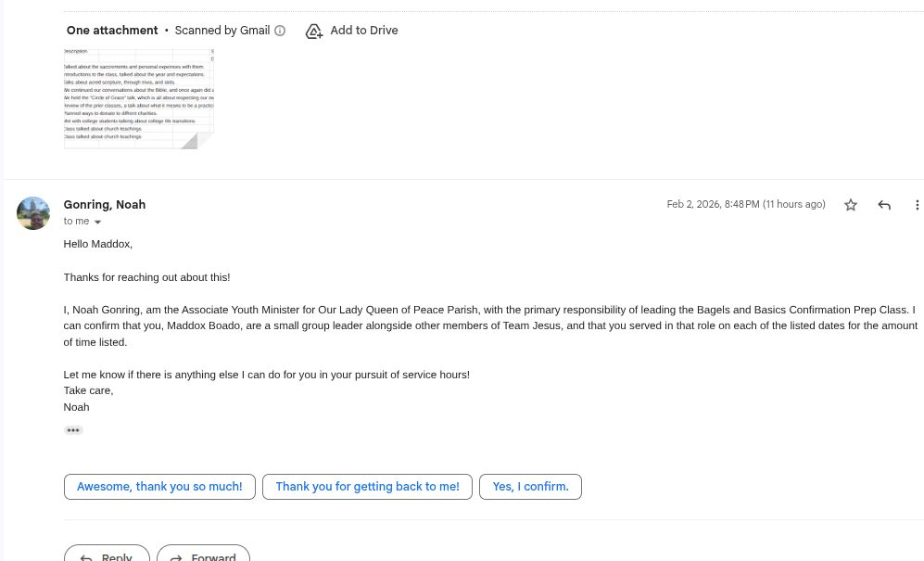Click the sender name "Gonring, Noah"

105,205
